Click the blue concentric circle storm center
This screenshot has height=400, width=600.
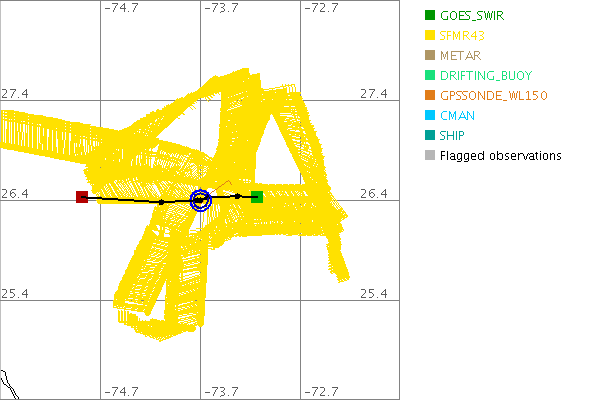click(x=200, y=200)
